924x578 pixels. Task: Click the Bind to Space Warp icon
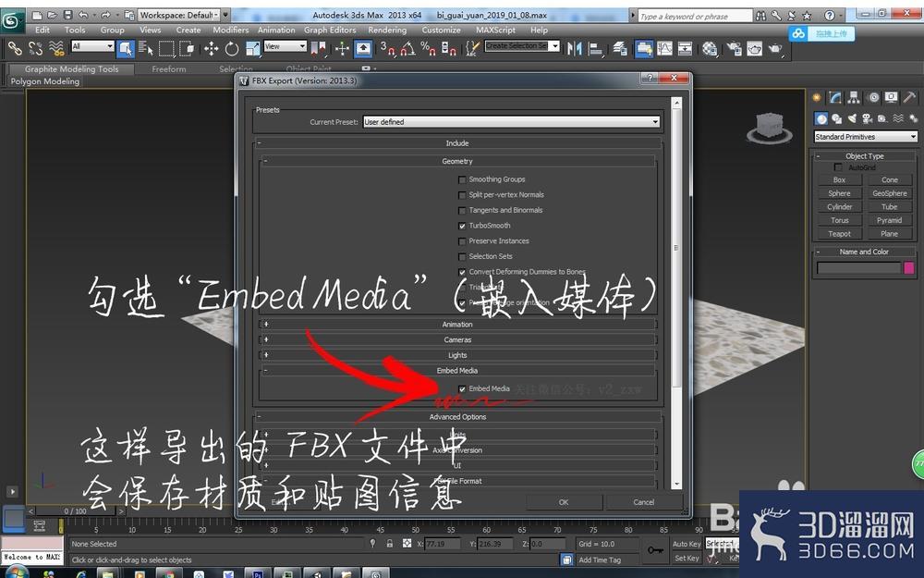click(56, 48)
